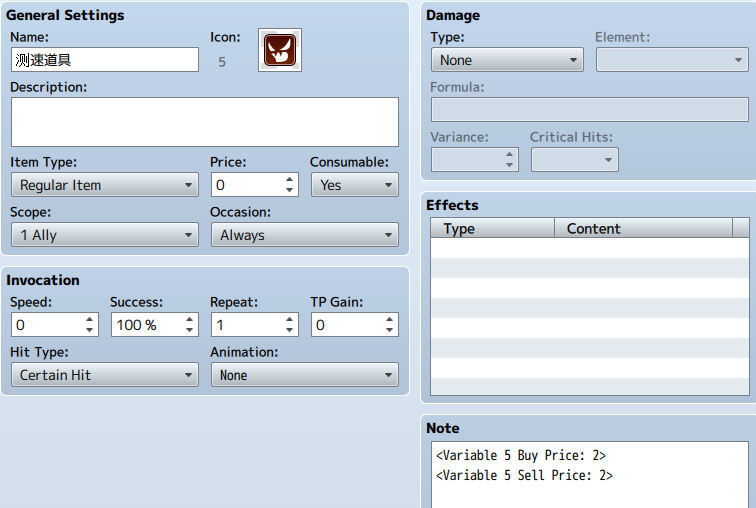Increase Price with up arrow
The height and width of the screenshot is (508, 756).
[289, 180]
